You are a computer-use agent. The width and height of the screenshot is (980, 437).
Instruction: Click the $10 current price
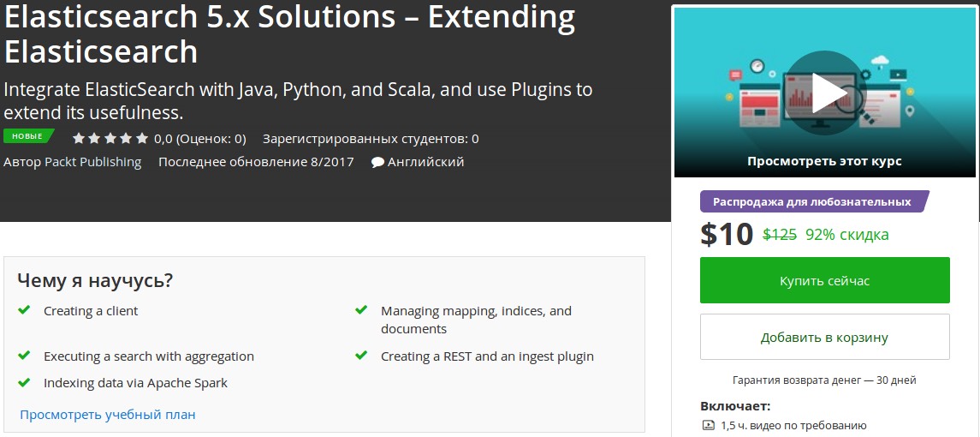pos(727,234)
